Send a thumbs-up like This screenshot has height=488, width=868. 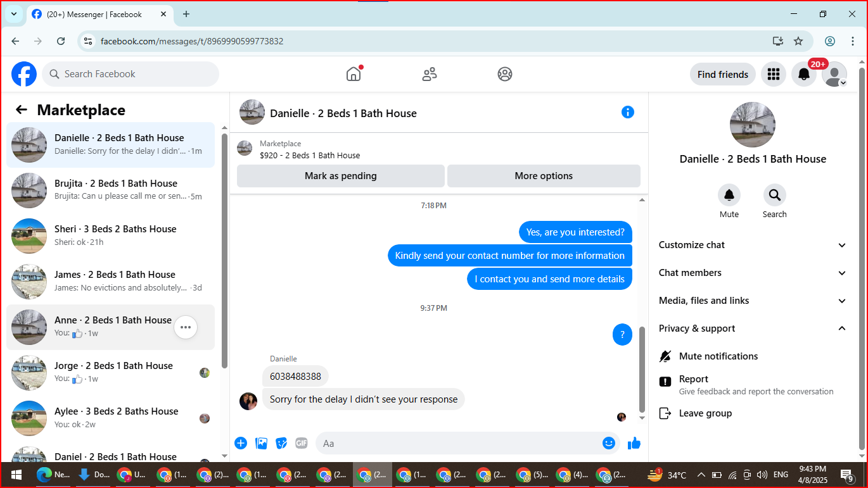coord(634,443)
